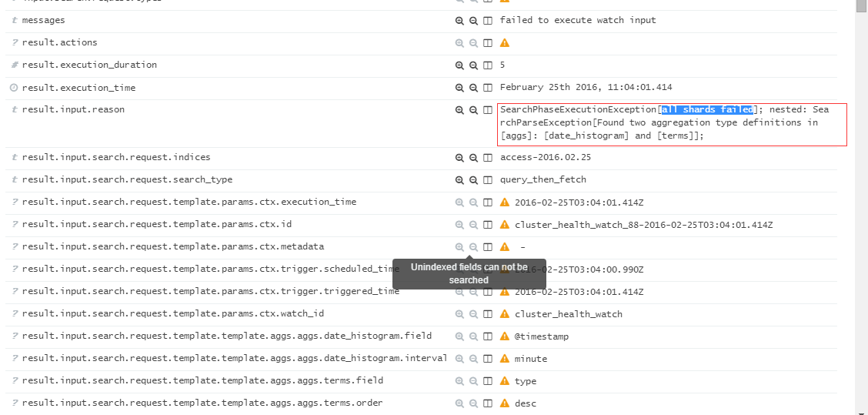Click field name 'result.execution_duration'

pyautogui.click(x=89, y=65)
